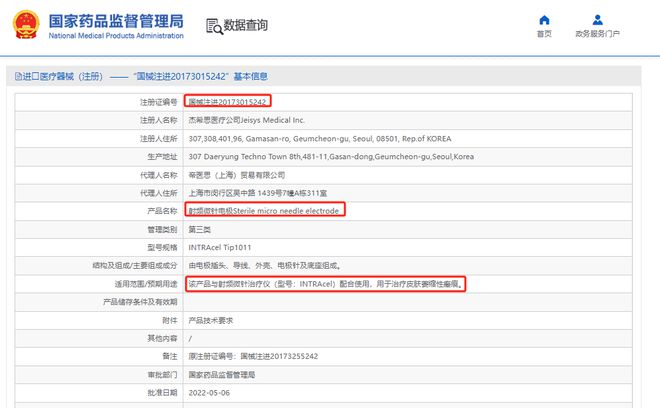Select approval date 2022-05-06

click(209, 393)
